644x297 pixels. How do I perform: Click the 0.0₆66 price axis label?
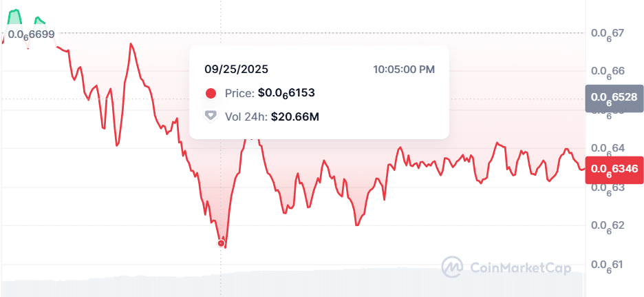click(x=607, y=72)
